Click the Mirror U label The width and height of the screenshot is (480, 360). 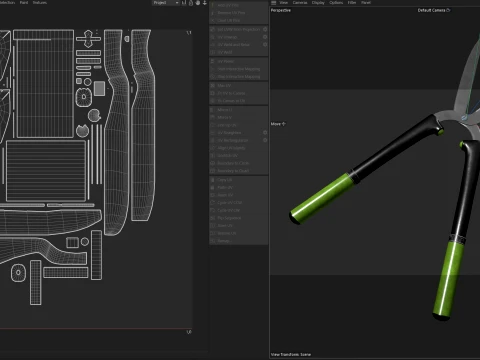[x=225, y=110]
